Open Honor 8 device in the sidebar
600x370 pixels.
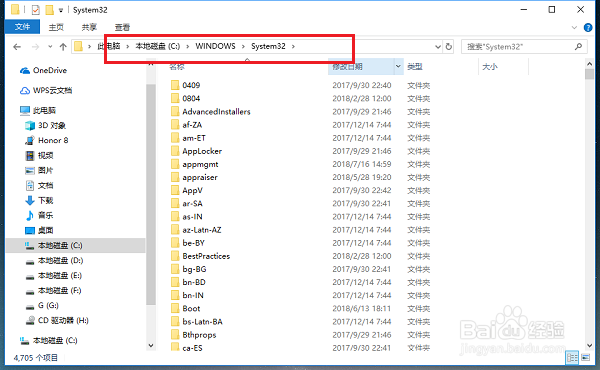(46, 140)
